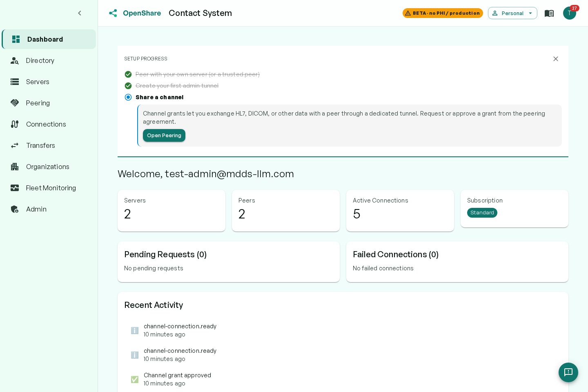Click the 'Share a channel' step label
The height and width of the screenshot is (392, 588).
pos(160,97)
